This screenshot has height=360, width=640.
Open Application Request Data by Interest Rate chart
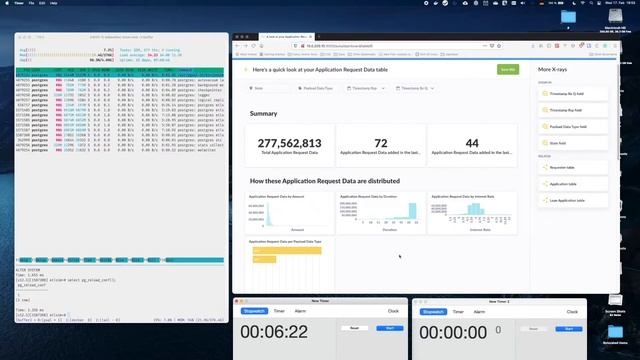tap(472, 213)
